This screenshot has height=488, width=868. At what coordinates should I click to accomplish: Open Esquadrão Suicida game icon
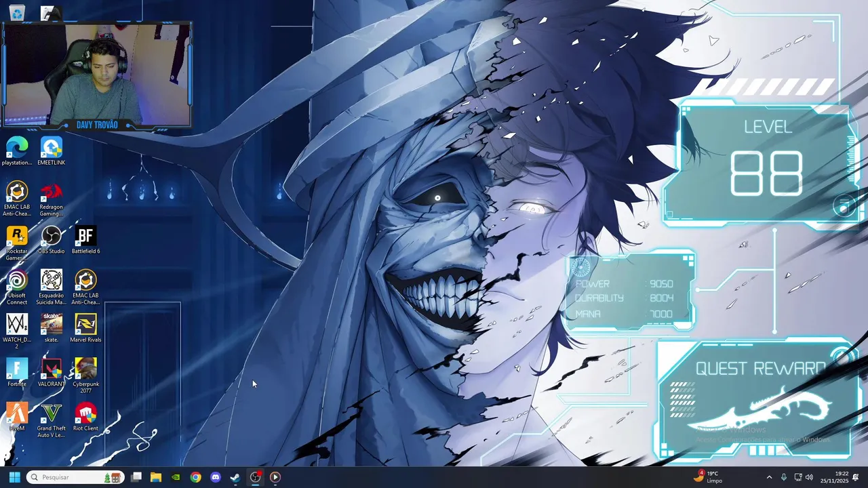[x=52, y=287]
